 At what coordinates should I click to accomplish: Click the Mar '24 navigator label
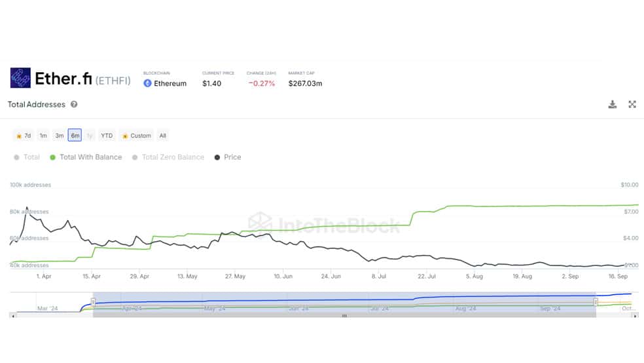[48, 309]
